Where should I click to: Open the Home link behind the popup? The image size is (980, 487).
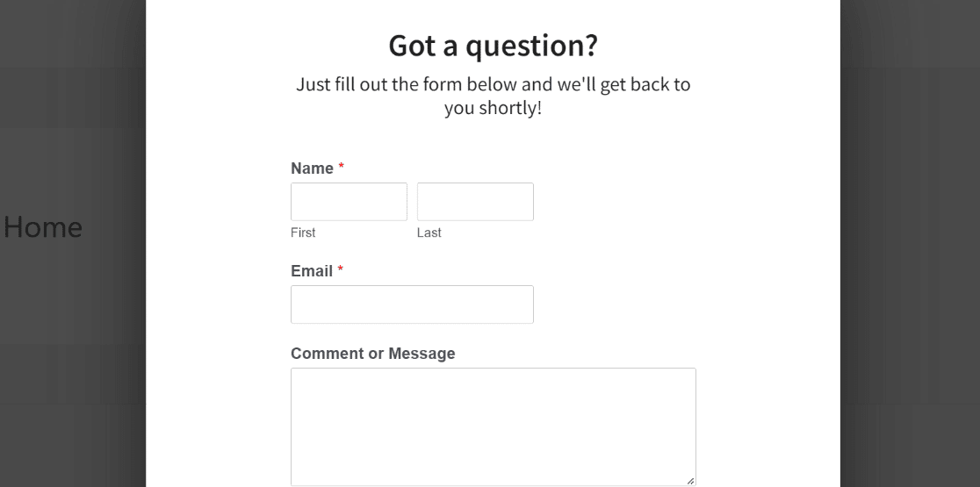pyautogui.click(x=42, y=226)
